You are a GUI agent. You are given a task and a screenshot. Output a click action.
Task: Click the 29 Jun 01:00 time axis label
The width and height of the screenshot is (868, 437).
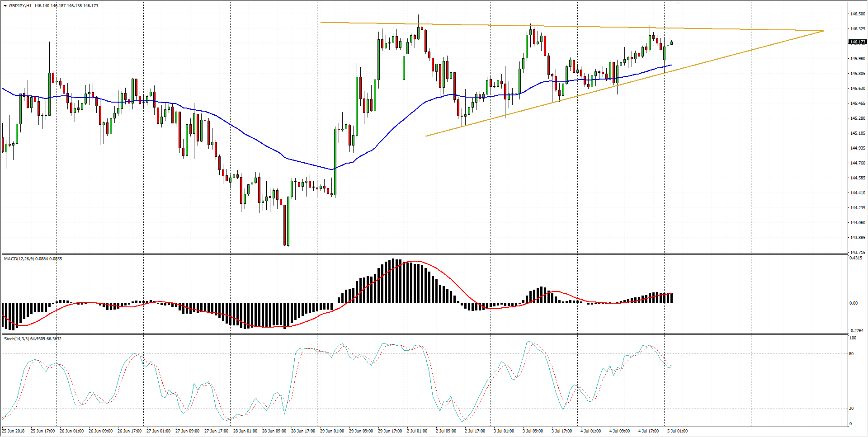click(332, 431)
